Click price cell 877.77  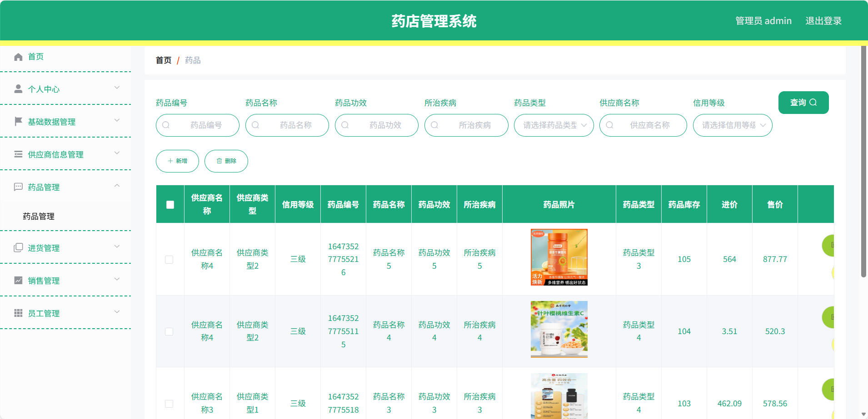775,259
